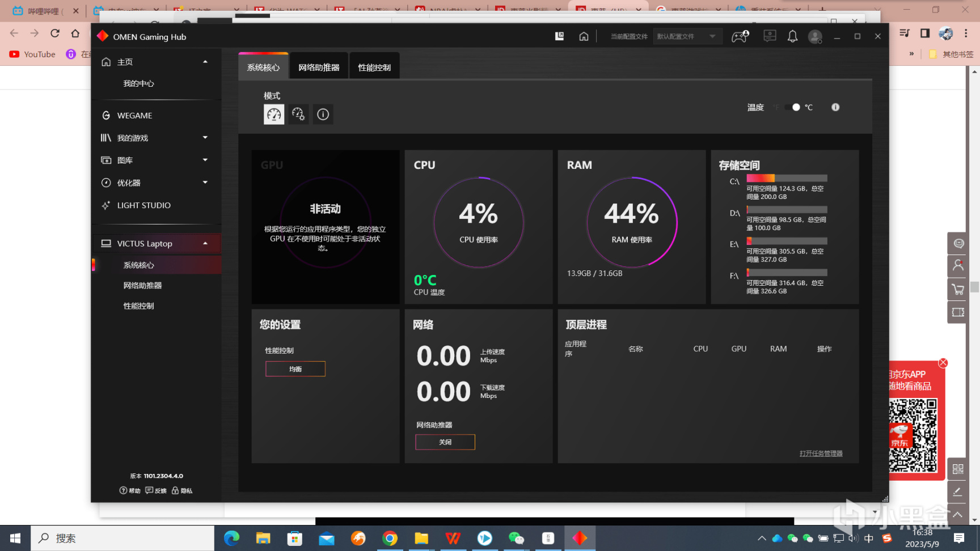Click the D:\ storage usage bar
The image size is (980, 551).
pyautogui.click(x=787, y=209)
